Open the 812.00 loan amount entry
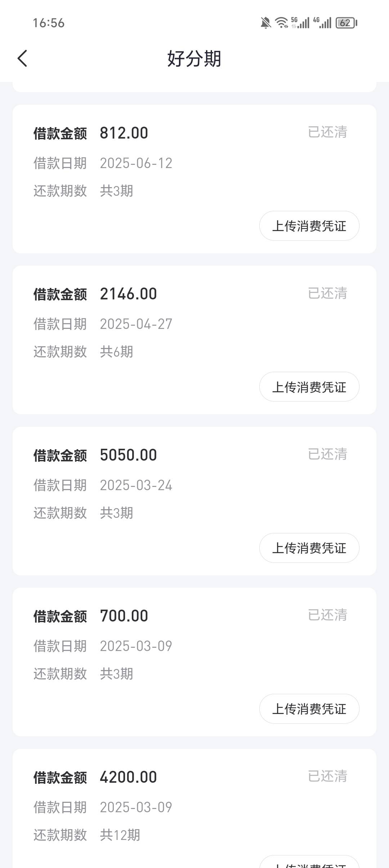The image size is (389, 868). point(124,133)
